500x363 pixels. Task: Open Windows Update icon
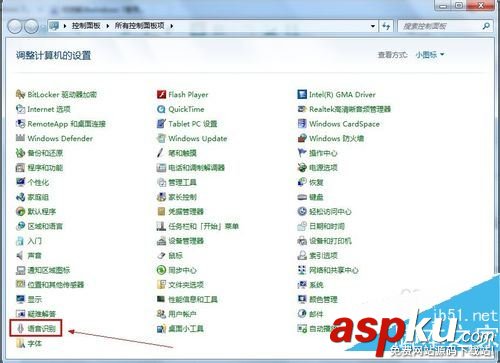pyautogui.click(x=161, y=138)
